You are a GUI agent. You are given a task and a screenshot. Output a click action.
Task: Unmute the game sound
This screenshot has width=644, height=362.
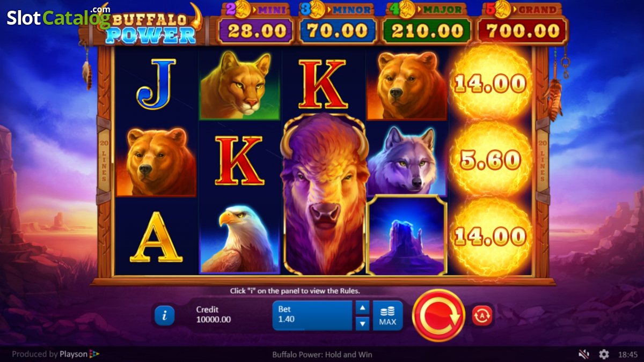coord(584,354)
